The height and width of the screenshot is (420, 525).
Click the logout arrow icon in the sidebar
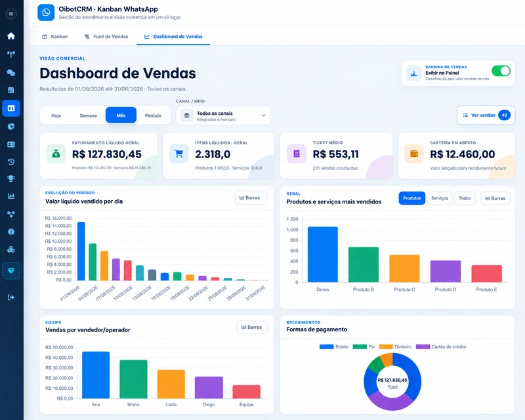pos(11,297)
